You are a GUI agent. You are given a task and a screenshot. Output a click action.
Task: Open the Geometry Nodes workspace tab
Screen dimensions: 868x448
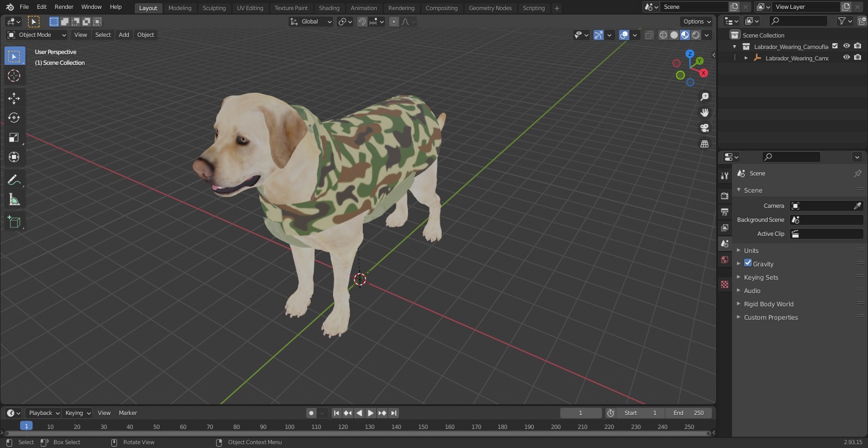coord(490,8)
